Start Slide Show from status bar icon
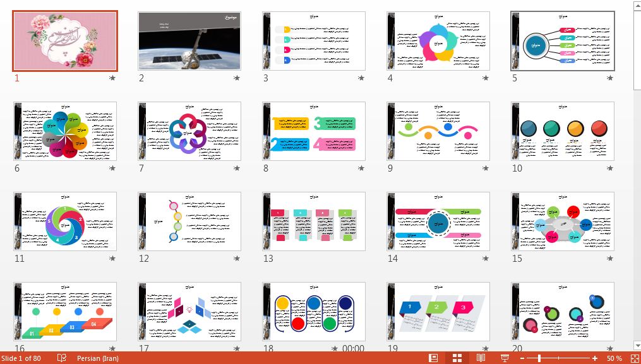641x364 pixels. click(x=505, y=358)
